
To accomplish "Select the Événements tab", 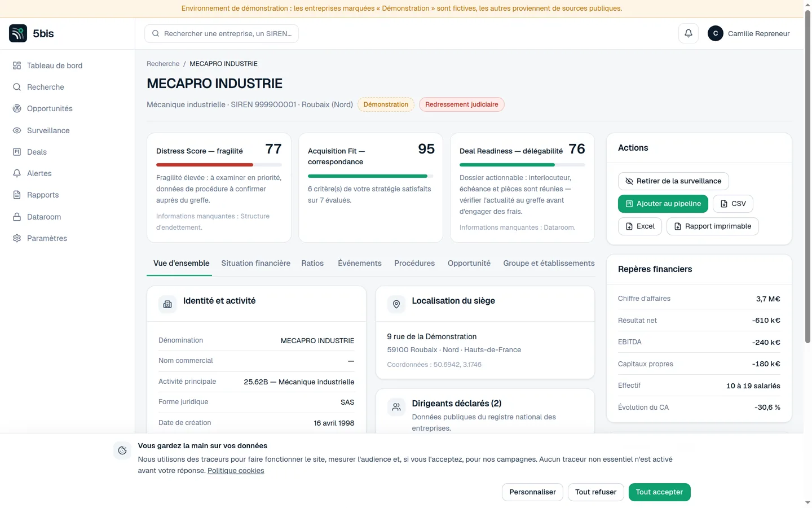I will coord(360,263).
